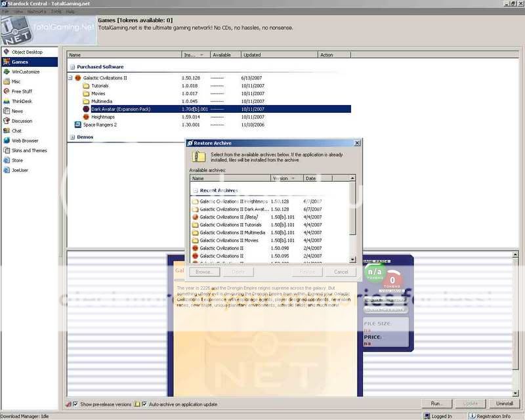The image size is (525, 420).
Task: Expand the Demos group
Action: point(72,137)
